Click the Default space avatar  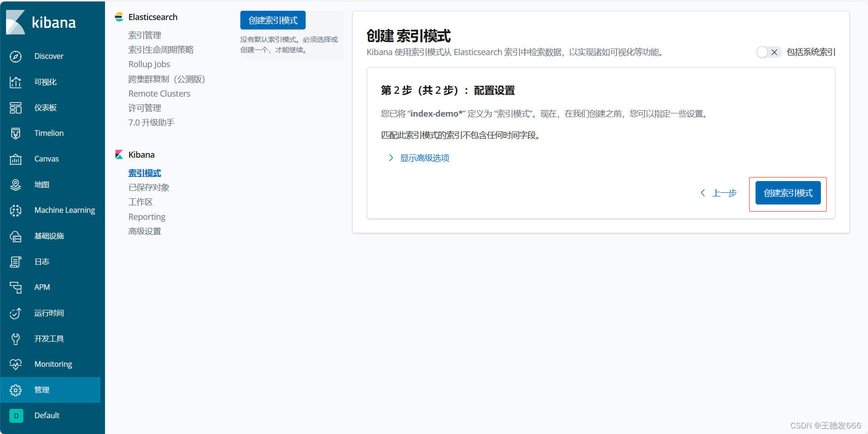point(16,416)
